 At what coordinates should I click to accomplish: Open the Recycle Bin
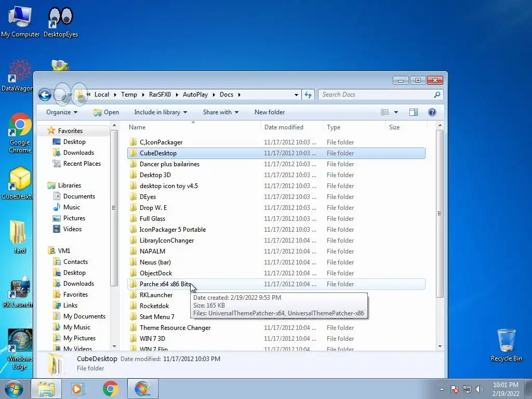[x=506, y=345]
